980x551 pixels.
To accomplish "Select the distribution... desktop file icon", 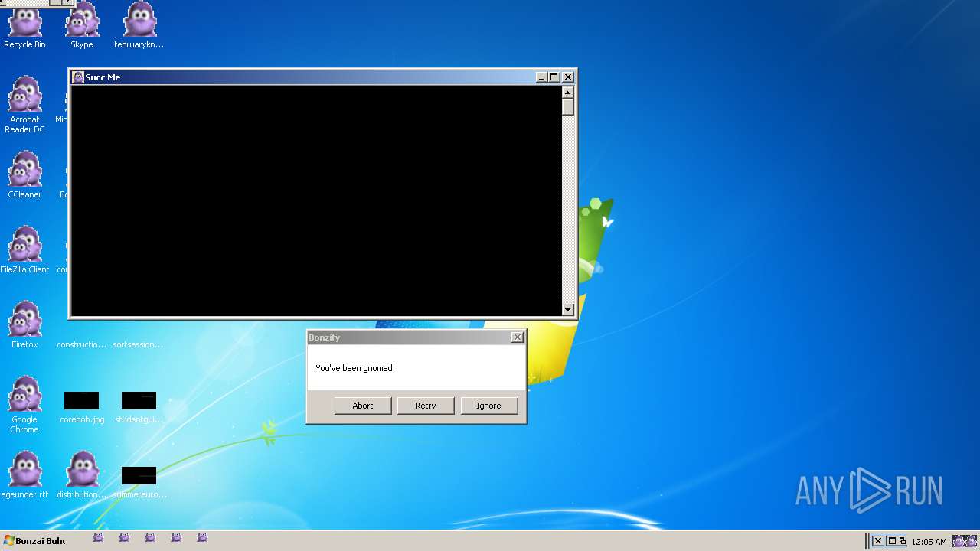I will pyautogui.click(x=82, y=475).
